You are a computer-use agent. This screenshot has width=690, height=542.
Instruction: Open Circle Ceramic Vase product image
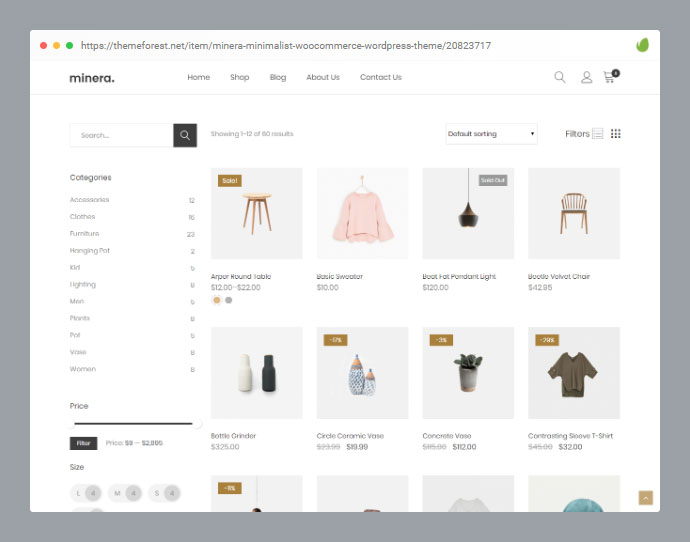[x=362, y=373]
